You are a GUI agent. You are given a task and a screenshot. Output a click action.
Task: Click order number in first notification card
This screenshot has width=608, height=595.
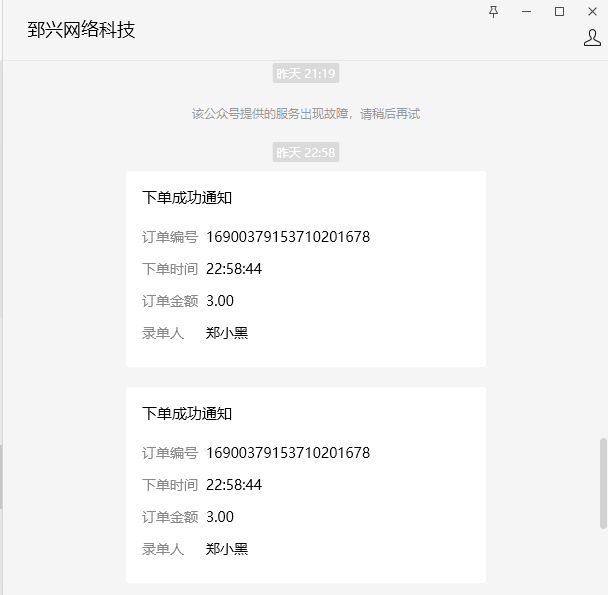[288, 237]
